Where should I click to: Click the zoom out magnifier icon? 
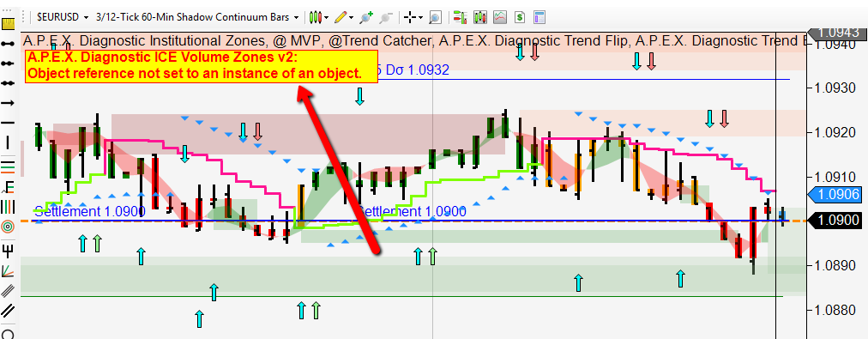386,18
